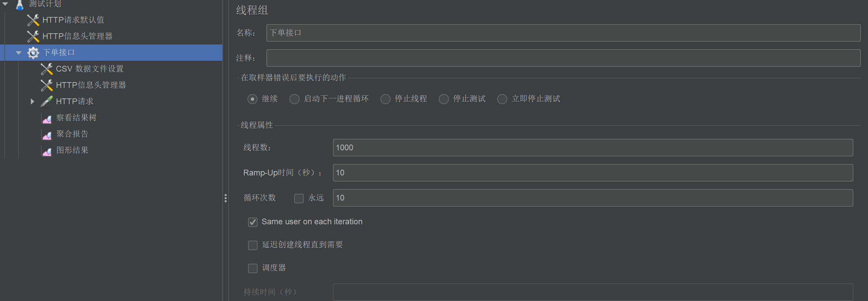Click the Ramp-Up时间 input field
This screenshot has height=301, width=868.
(593, 173)
